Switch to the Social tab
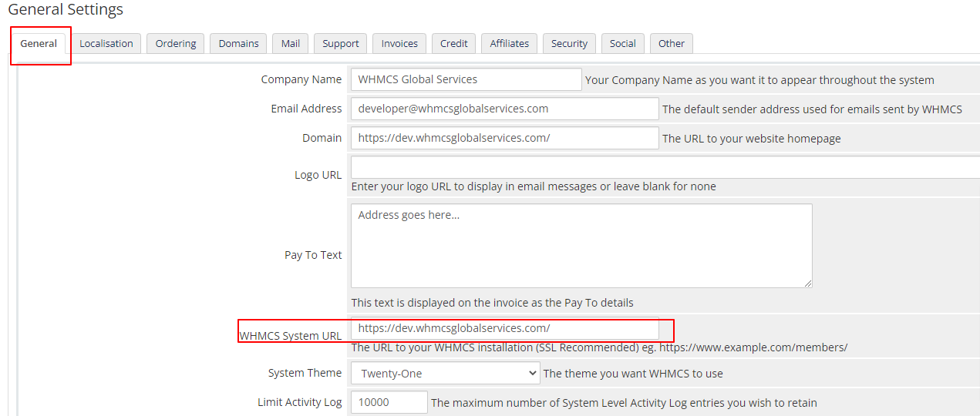Image resolution: width=980 pixels, height=416 pixels. pyautogui.click(x=623, y=44)
